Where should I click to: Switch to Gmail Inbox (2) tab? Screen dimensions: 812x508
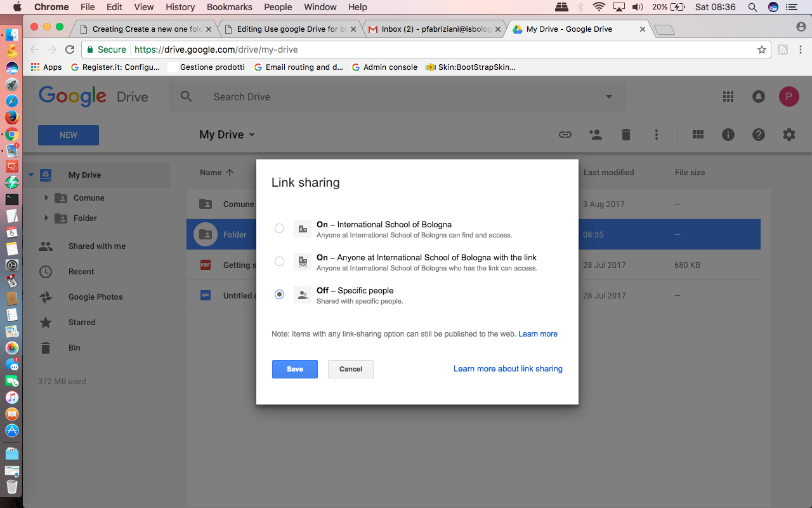pos(435,29)
